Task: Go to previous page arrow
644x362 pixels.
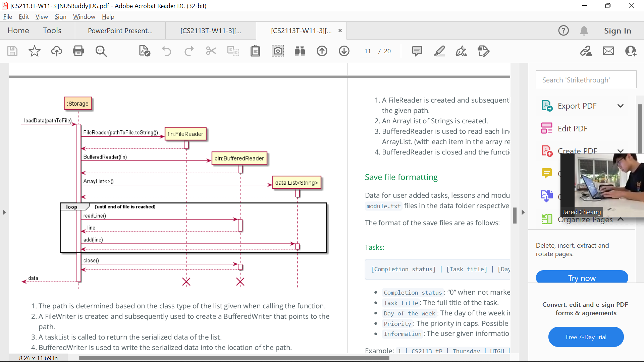Action: (x=322, y=51)
